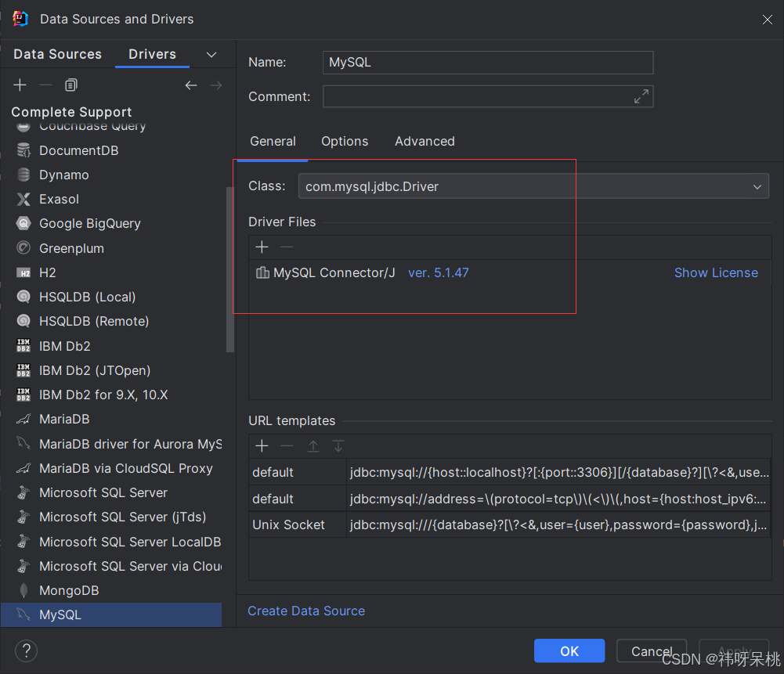Screen dimensions: 784x674
Task: Select HSQLDB (Local) driver
Action: (x=111, y=297)
